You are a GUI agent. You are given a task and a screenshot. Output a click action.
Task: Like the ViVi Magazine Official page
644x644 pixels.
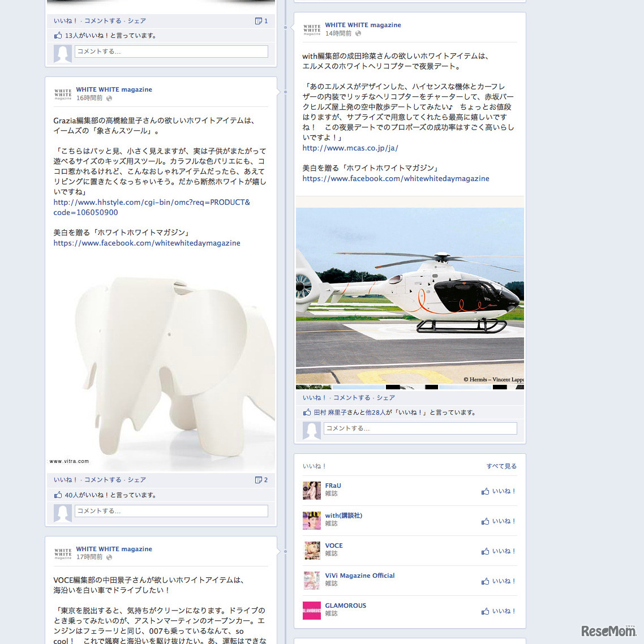click(x=498, y=581)
